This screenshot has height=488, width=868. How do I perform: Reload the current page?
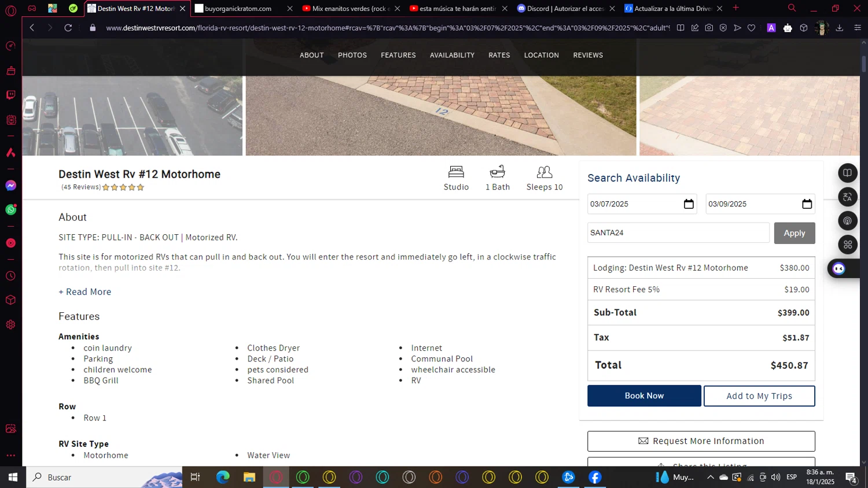[68, 28]
